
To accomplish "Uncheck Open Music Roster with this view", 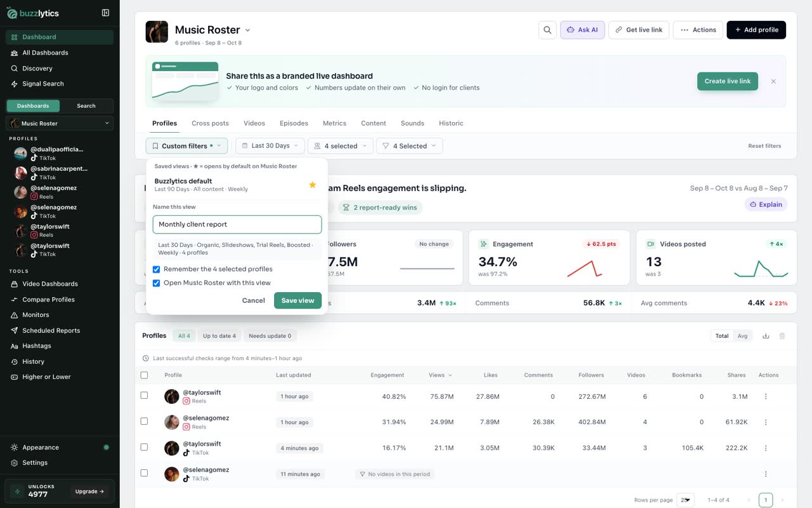I will point(156,283).
